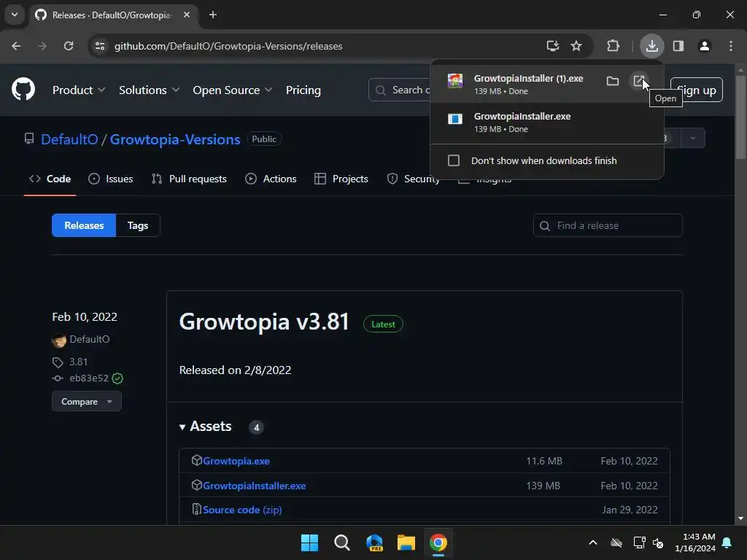
Task: Open the Chrome extensions puzzle icon
Action: (613, 46)
